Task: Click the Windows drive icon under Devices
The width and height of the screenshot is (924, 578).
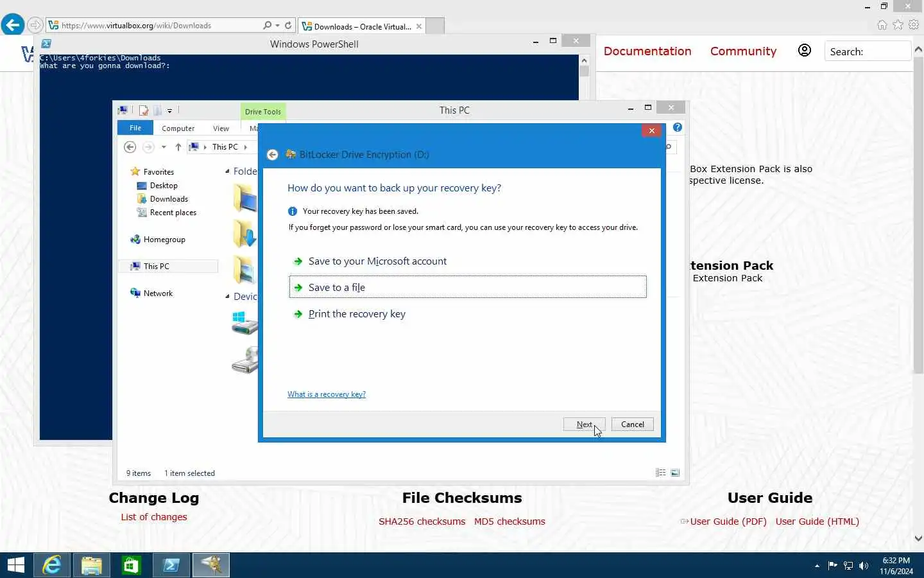Action: pyautogui.click(x=245, y=323)
